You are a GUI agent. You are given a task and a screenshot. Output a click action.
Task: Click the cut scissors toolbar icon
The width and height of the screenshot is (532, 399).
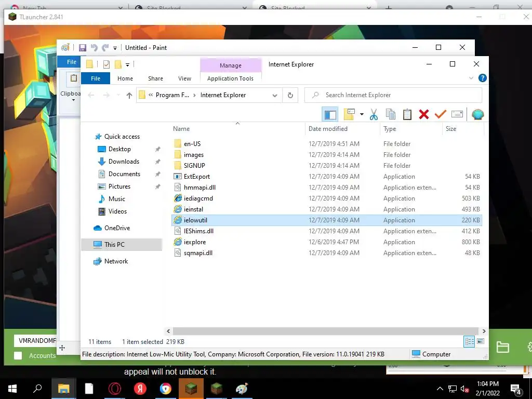coord(374,114)
